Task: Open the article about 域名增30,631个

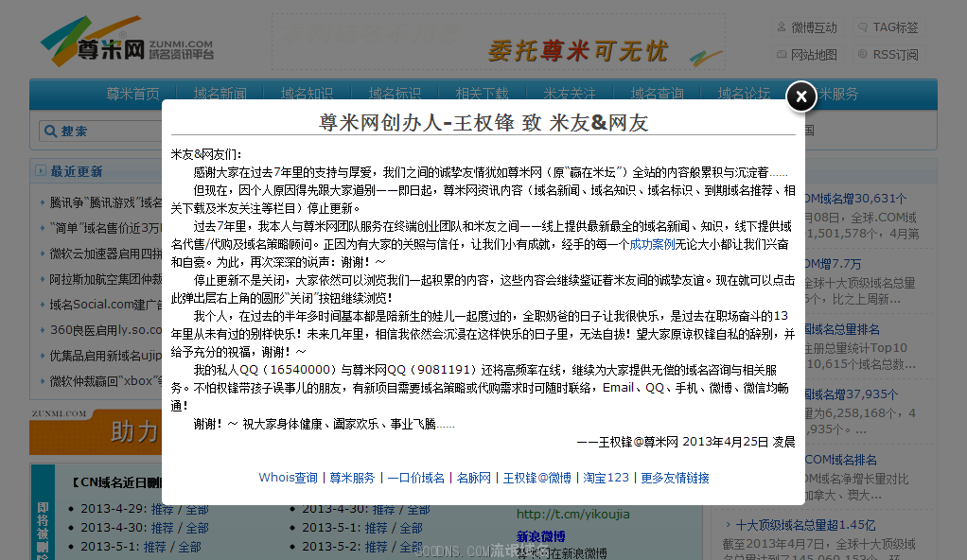Action: [856, 199]
